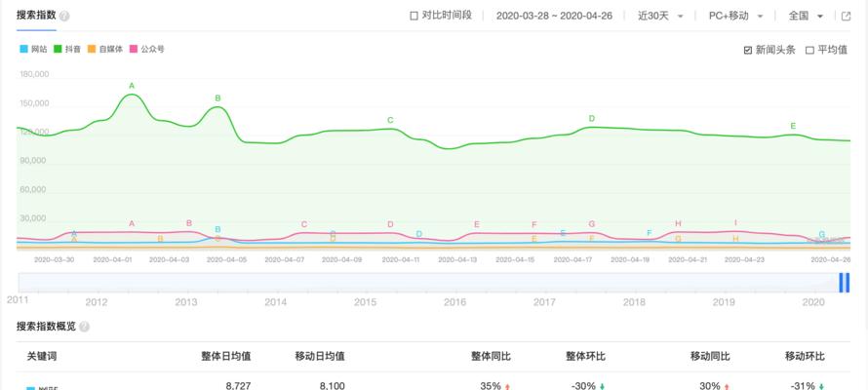
Task: Click the 整体日均值 column header
Action: pos(226,357)
